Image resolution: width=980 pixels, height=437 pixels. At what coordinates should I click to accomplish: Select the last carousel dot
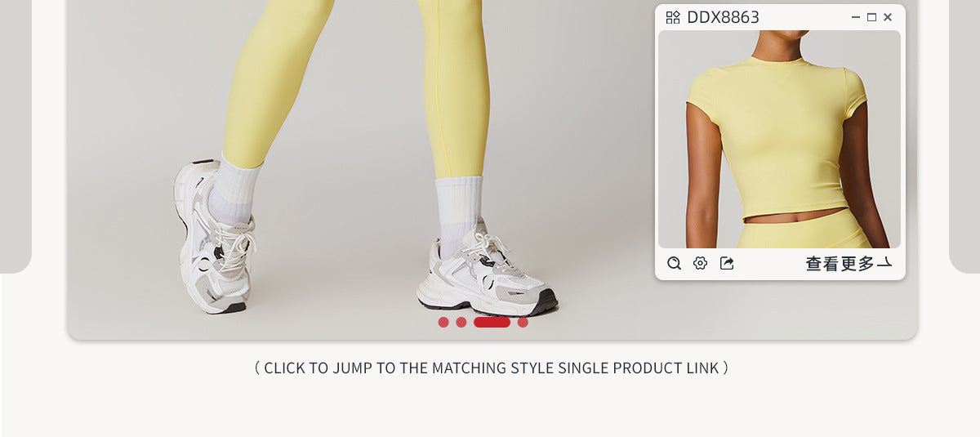coord(523,322)
